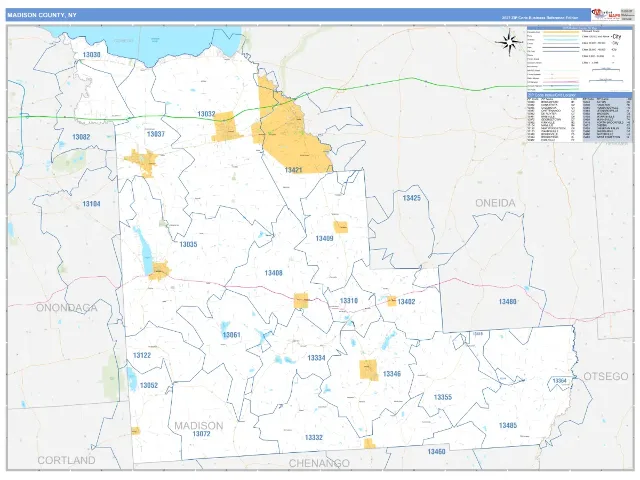Image resolution: width=640 pixels, height=480 pixels.
Task: Click the orange town square near 13409
Action: point(341,227)
